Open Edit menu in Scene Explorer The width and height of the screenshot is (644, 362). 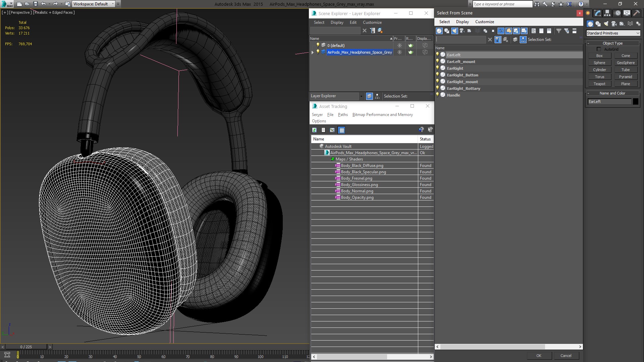pyautogui.click(x=353, y=22)
